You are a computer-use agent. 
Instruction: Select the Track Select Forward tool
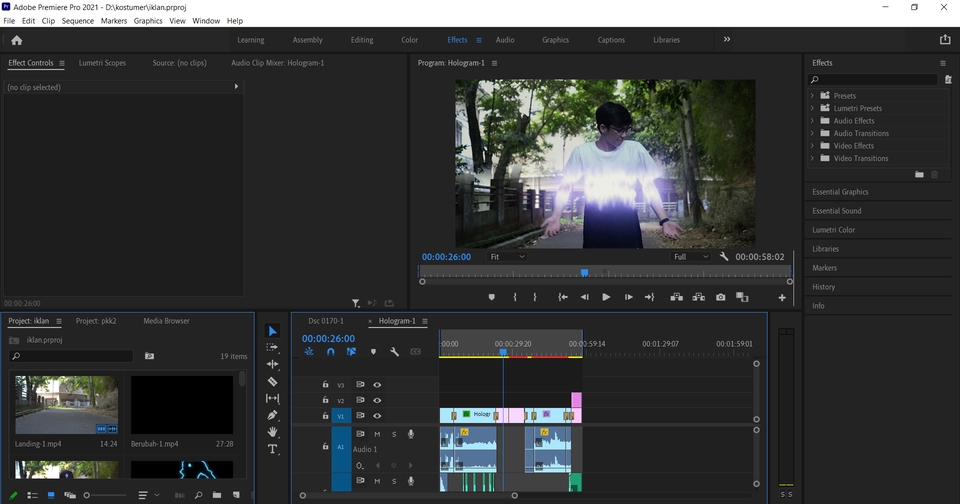click(272, 347)
